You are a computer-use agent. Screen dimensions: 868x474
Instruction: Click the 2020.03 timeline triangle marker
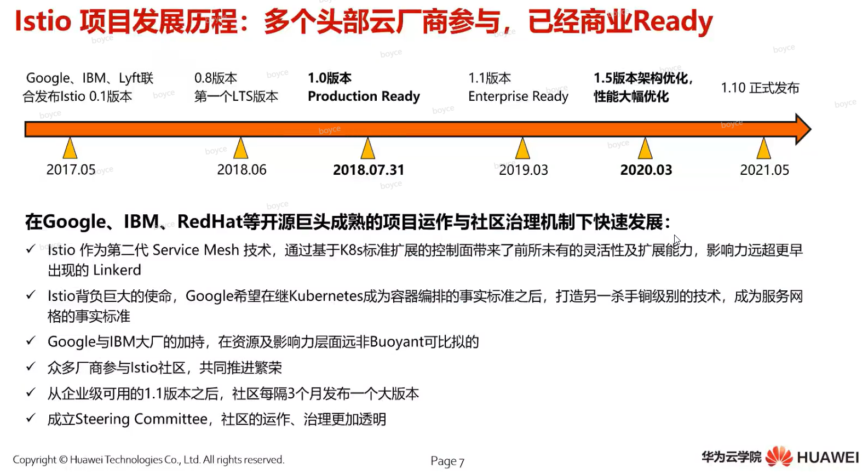pos(645,148)
